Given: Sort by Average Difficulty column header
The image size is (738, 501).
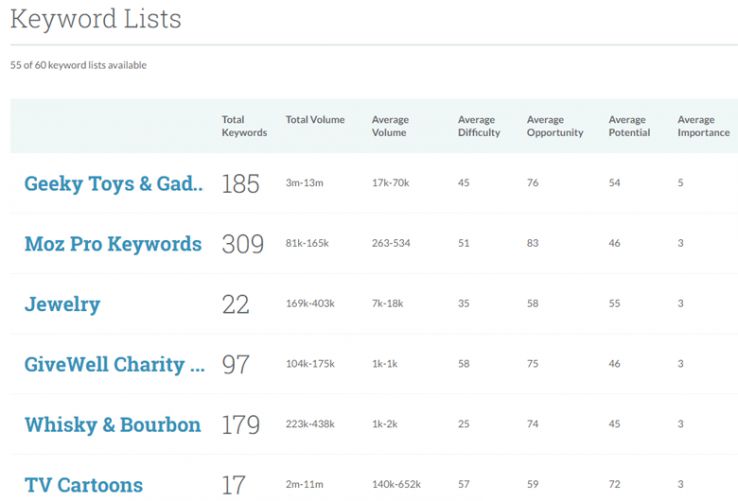Looking at the screenshot, I should 479,126.
